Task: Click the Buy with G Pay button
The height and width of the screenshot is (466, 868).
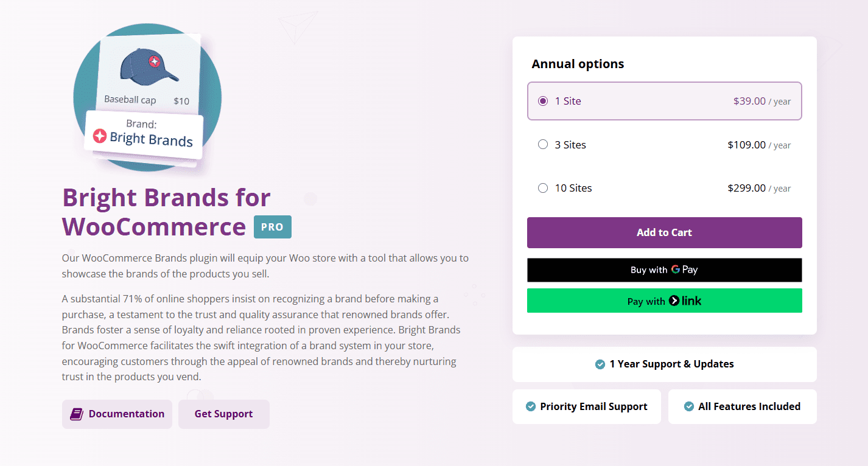Action: click(664, 270)
